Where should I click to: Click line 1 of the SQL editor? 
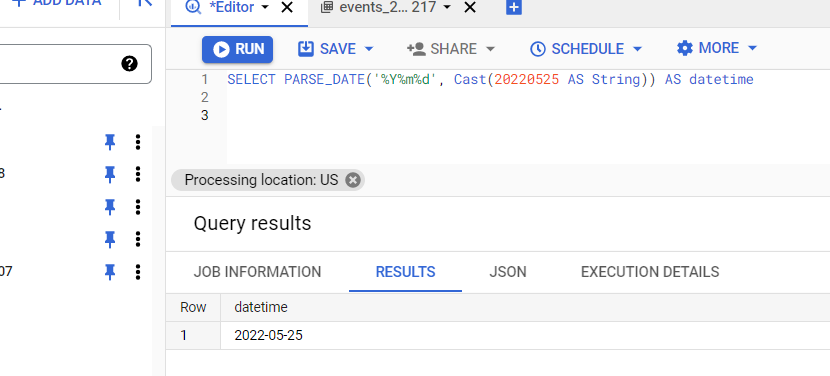[490, 80]
